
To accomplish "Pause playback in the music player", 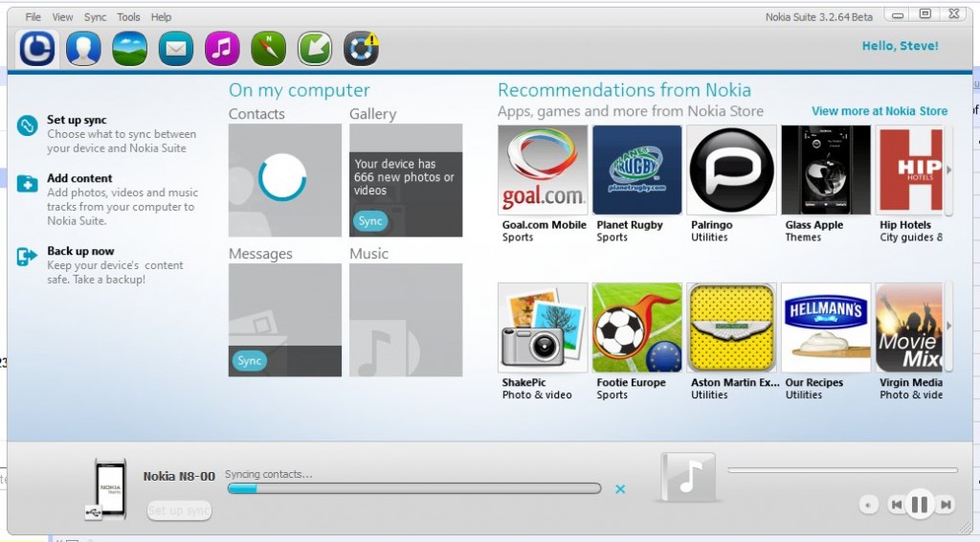I will click(x=920, y=504).
